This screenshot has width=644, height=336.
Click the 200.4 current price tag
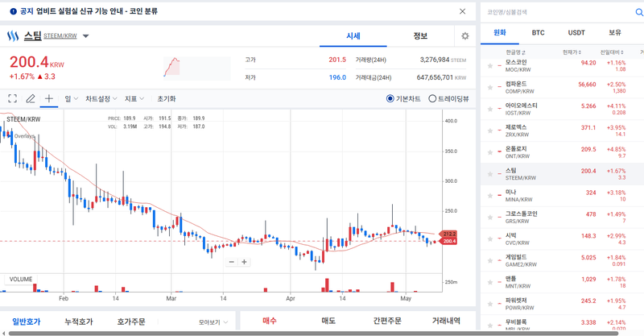(448, 241)
